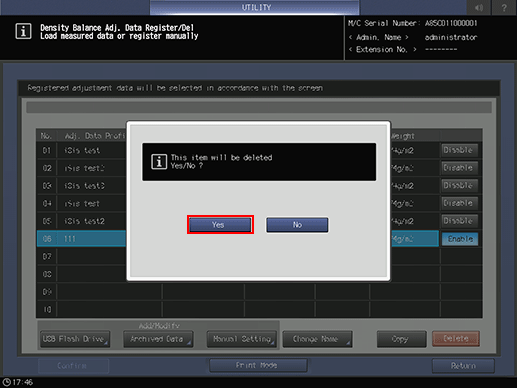Click the clock icon in status bar
The height and width of the screenshot is (388, 517).
click(x=6, y=382)
